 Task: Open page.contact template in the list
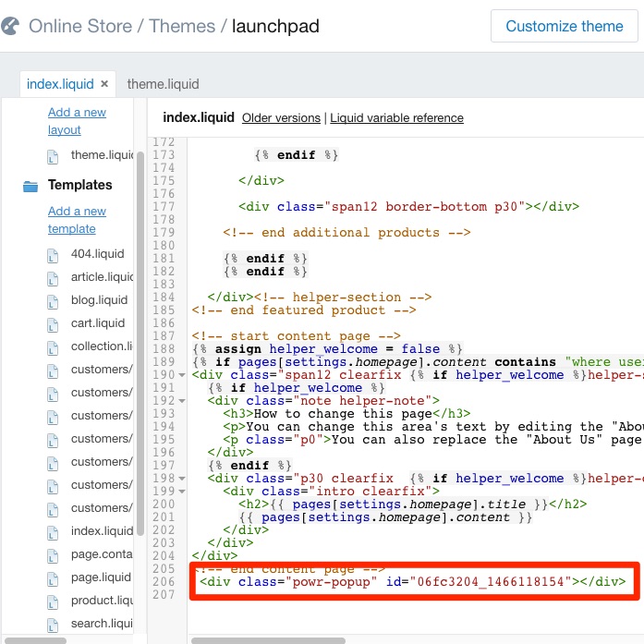tap(102, 554)
